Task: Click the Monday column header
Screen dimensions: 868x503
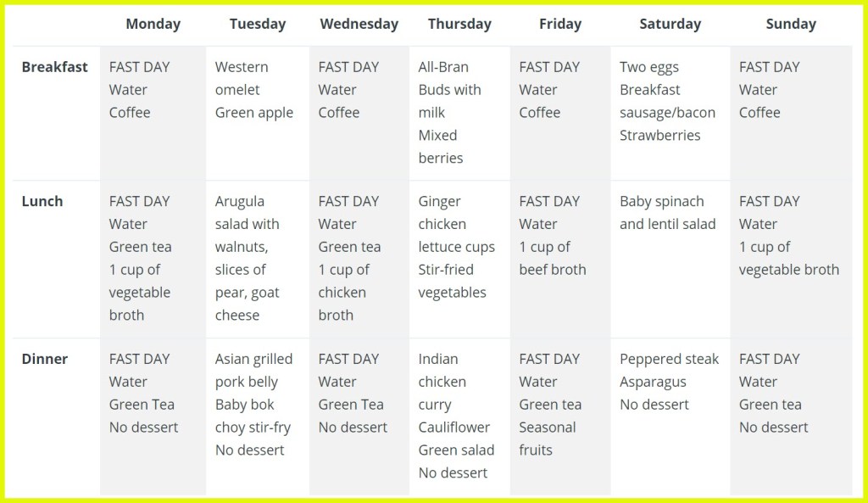Action: (x=153, y=24)
